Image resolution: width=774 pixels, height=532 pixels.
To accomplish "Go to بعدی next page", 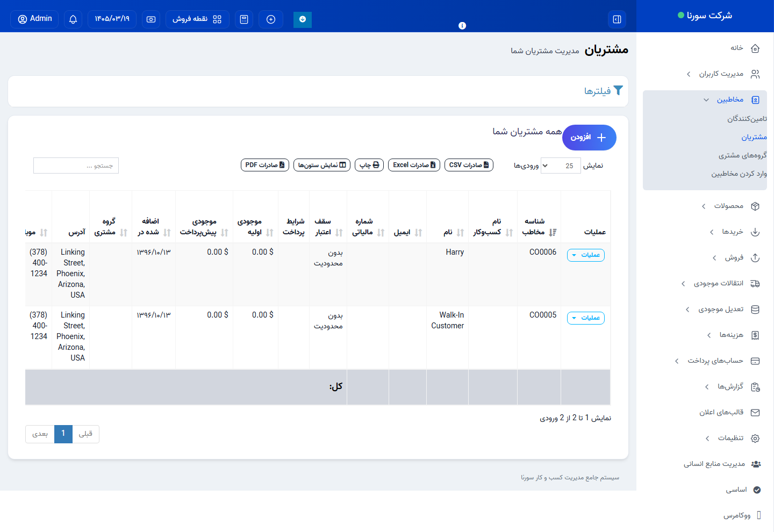I will (x=40, y=434).
